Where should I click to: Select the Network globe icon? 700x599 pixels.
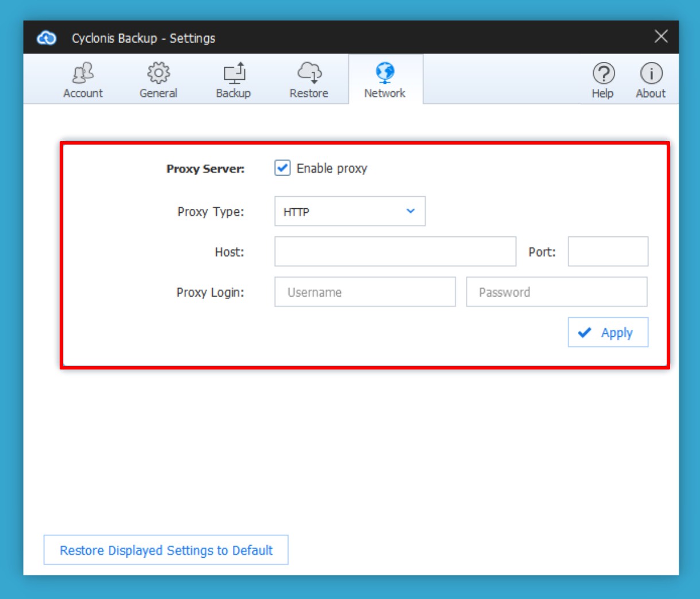pos(385,73)
